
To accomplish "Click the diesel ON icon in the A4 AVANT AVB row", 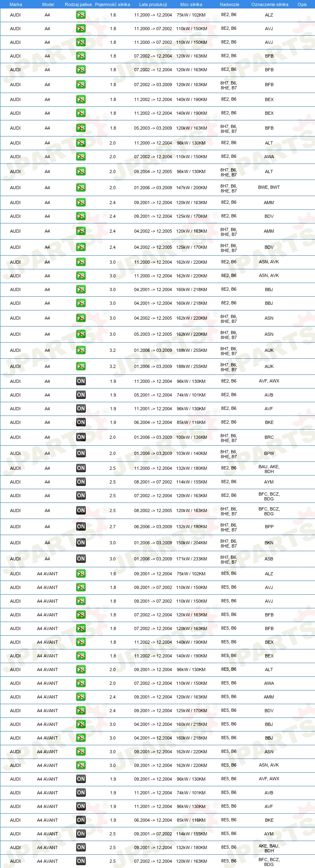I will [81, 793].
